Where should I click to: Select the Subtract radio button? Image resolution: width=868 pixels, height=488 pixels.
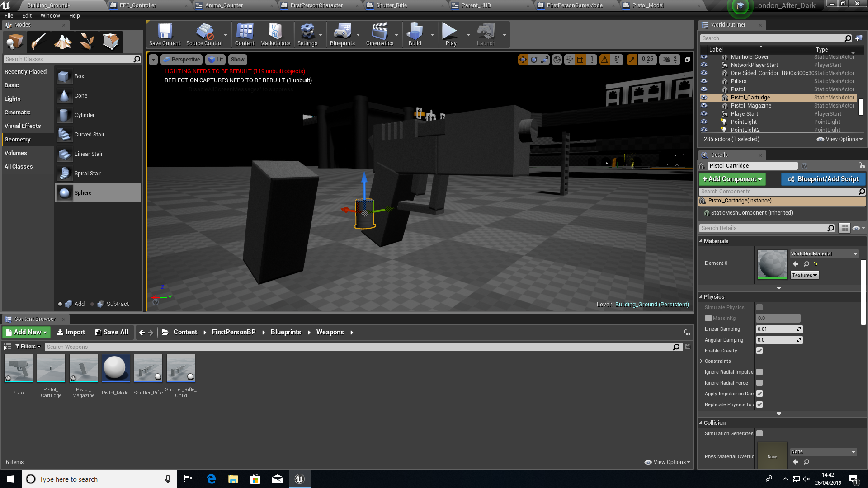pos(93,304)
